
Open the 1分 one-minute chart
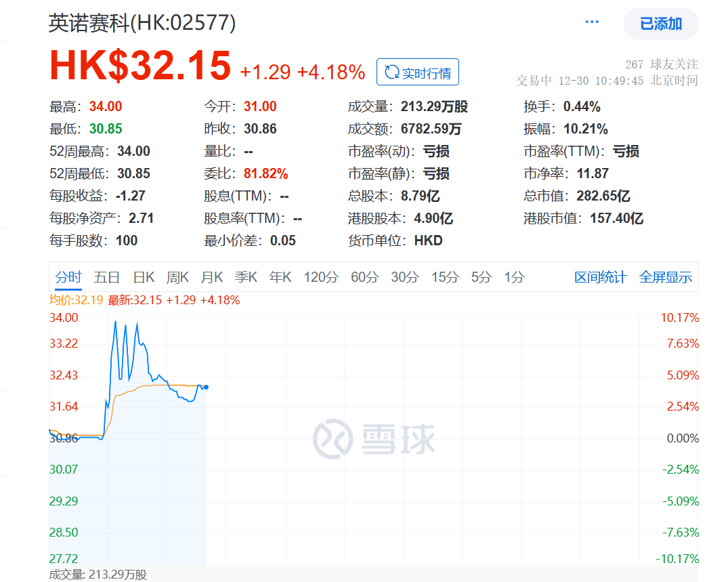coord(514,277)
